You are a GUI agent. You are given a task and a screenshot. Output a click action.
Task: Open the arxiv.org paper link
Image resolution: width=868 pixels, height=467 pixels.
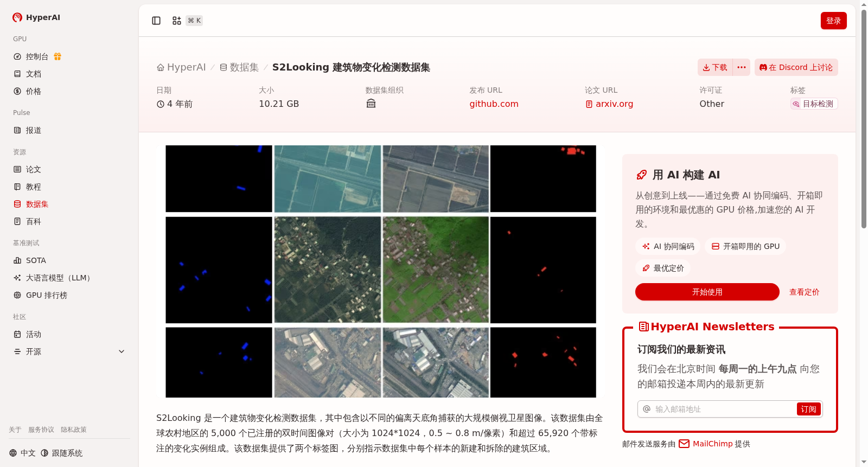tap(609, 104)
